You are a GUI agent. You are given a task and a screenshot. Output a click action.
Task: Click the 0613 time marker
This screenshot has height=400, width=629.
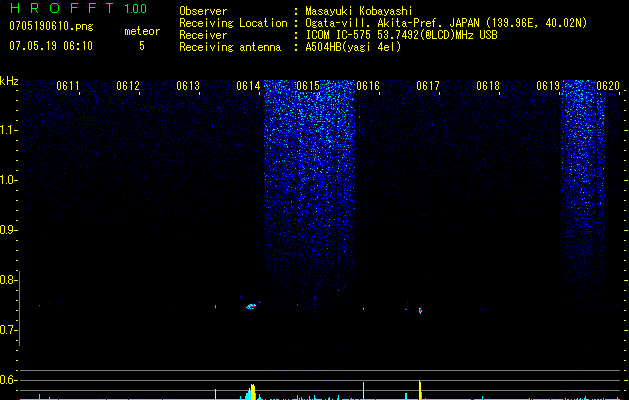pos(188,86)
